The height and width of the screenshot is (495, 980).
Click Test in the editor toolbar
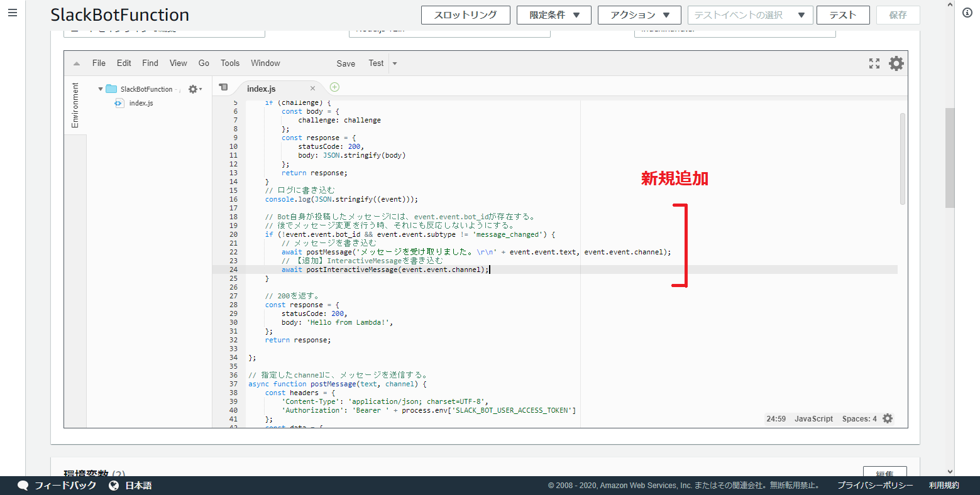[376, 63]
